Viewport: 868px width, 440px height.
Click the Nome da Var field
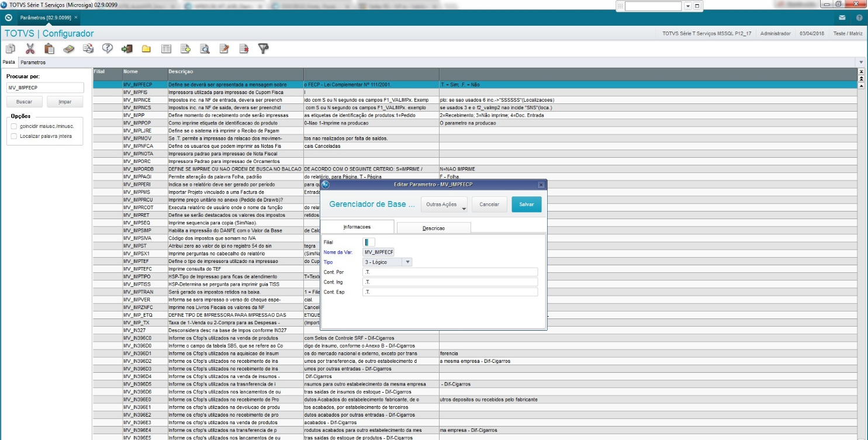pos(378,252)
